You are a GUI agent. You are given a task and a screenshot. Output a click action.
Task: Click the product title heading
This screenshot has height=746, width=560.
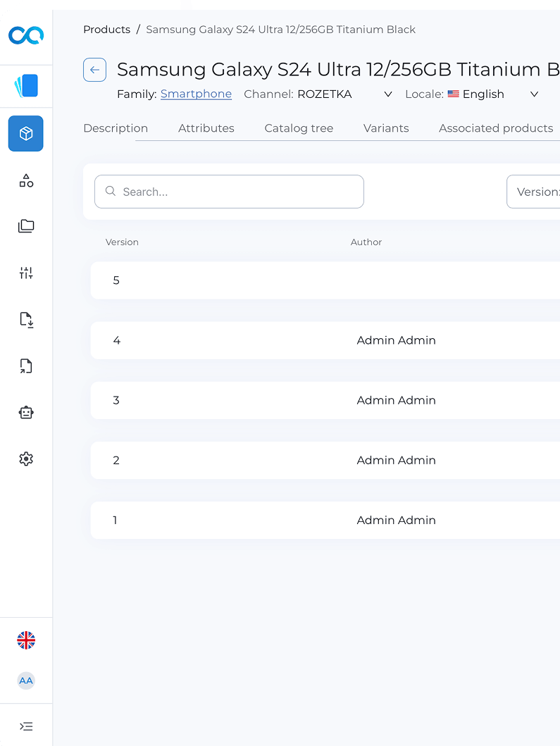pos(338,70)
